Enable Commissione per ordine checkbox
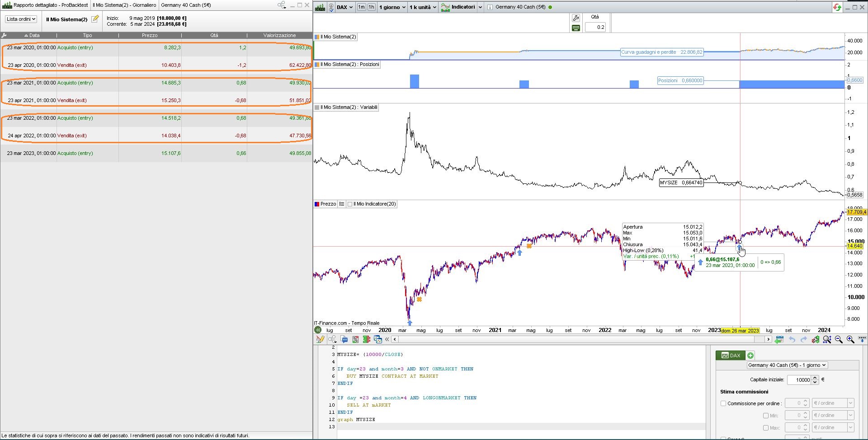The height and width of the screenshot is (440, 868). click(x=723, y=403)
